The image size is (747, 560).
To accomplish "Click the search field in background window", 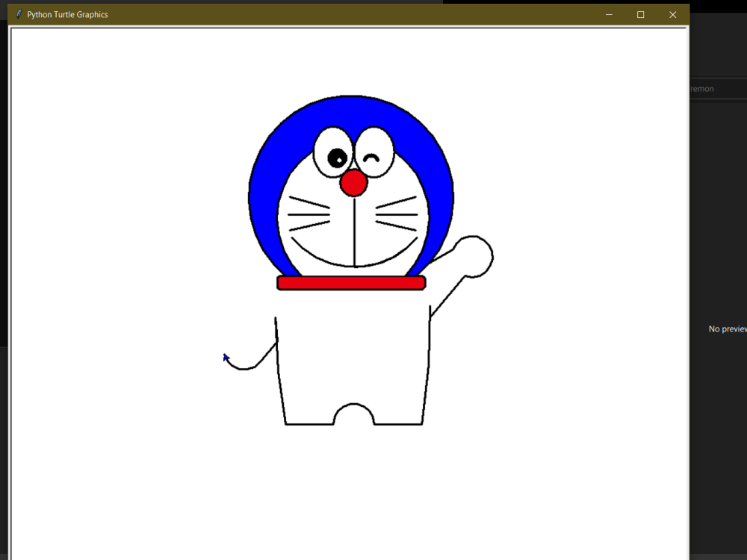I will [719, 89].
